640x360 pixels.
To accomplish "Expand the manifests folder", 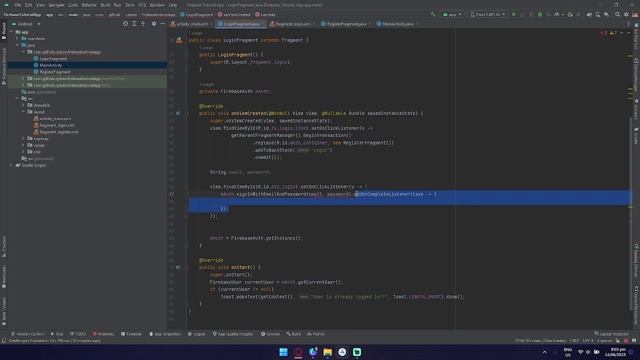I will coord(18,38).
